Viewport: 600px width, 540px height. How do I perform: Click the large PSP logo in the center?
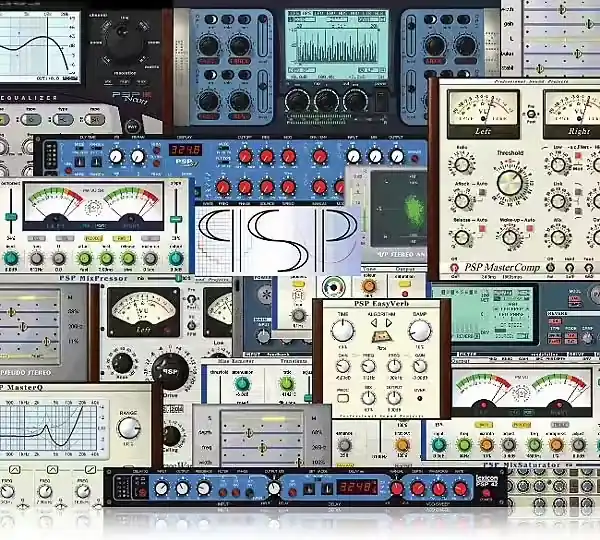pos(278,241)
